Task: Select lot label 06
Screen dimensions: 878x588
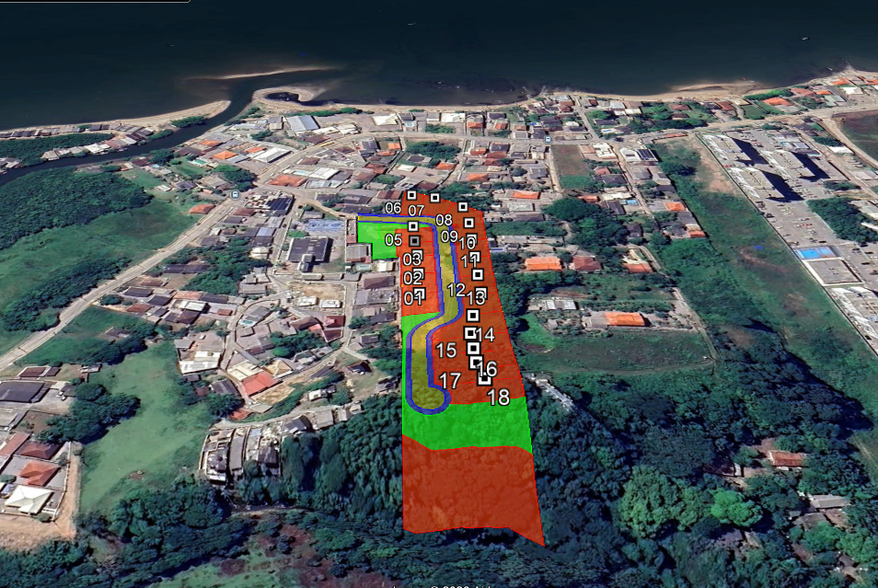Action: tap(393, 208)
